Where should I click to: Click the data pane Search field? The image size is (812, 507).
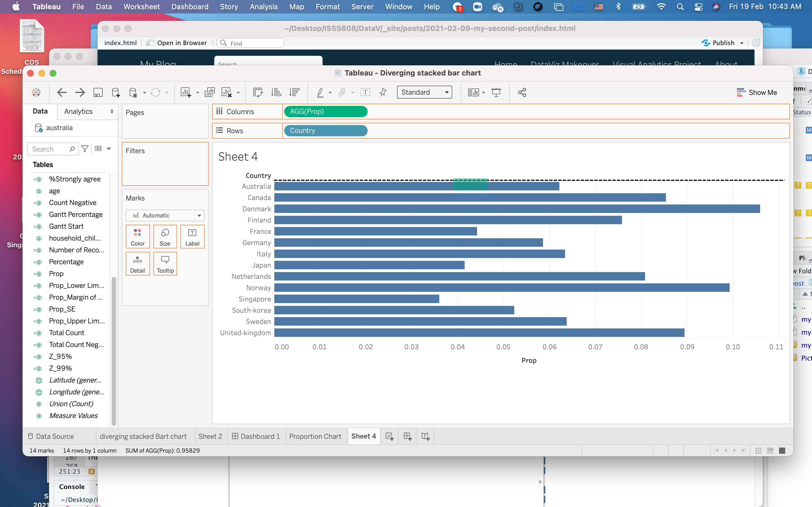point(50,149)
